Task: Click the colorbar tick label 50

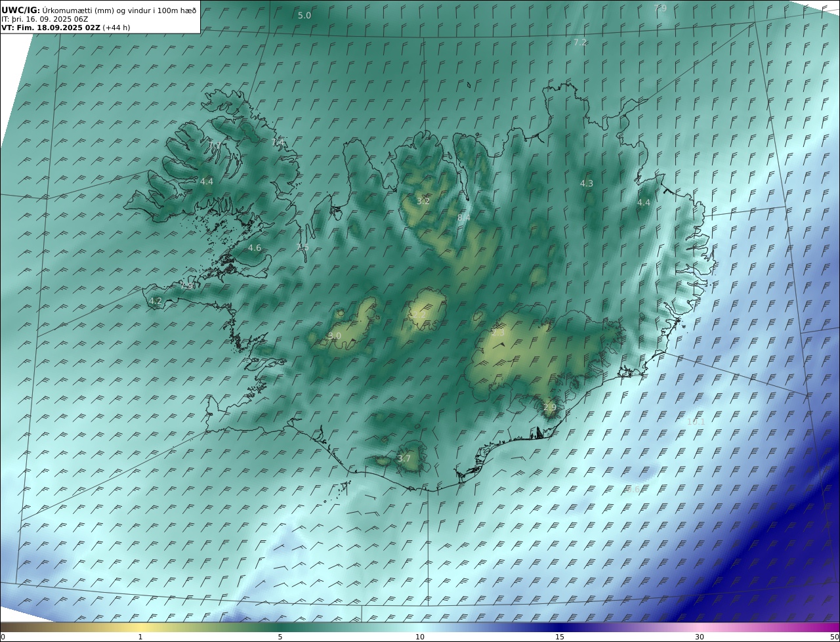Action: (x=835, y=637)
